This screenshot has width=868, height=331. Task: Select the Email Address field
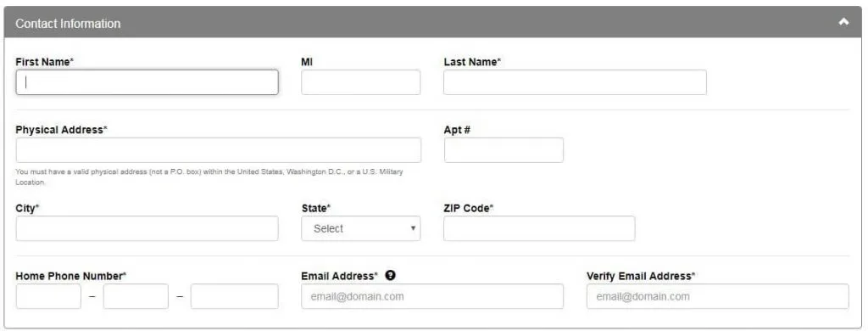432,296
